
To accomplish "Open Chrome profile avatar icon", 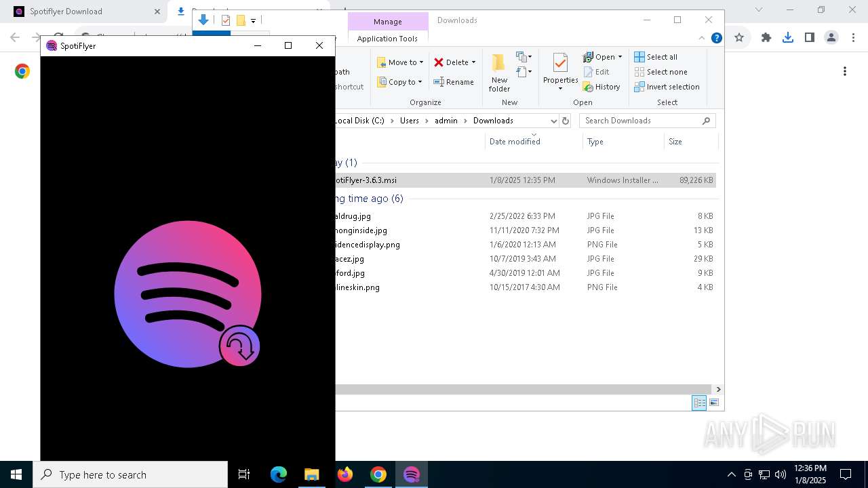I will tap(831, 38).
